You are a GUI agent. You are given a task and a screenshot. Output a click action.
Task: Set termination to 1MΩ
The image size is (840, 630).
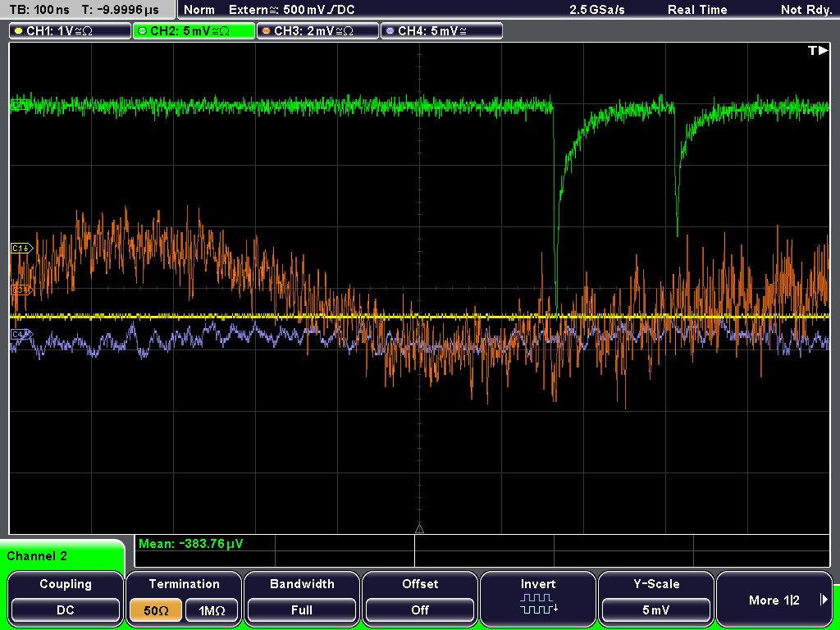click(x=212, y=609)
